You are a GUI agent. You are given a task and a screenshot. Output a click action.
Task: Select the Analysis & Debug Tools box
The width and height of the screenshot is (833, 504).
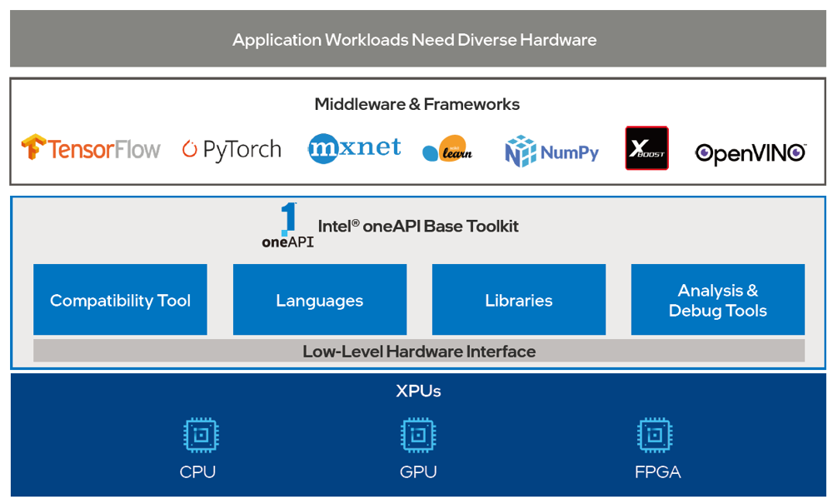tap(718, 300)
